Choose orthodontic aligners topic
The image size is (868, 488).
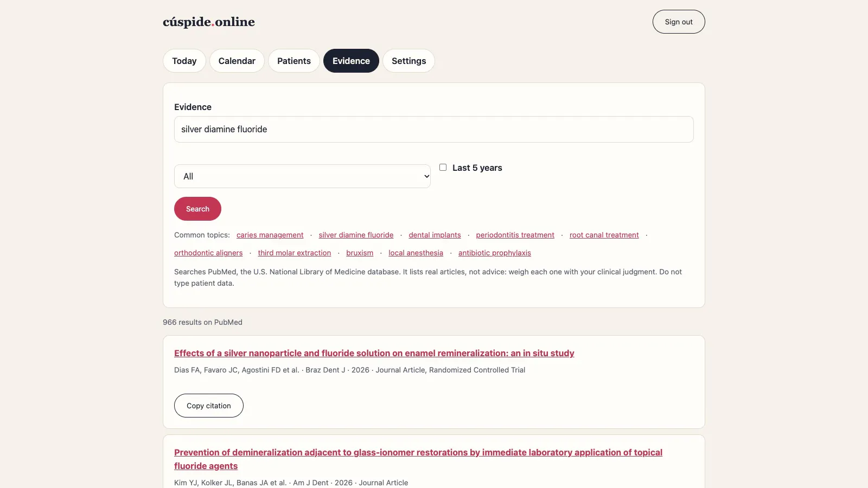(x=208, y=253)
